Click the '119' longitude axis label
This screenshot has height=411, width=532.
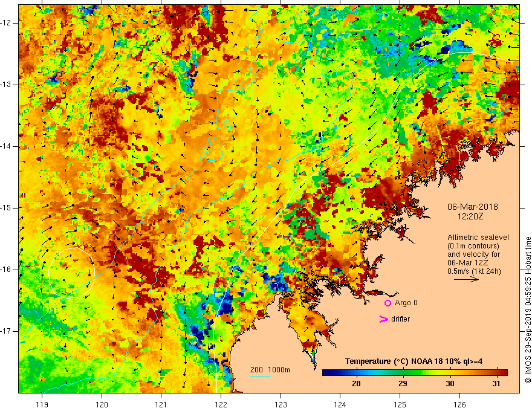[x=42, y=404]
